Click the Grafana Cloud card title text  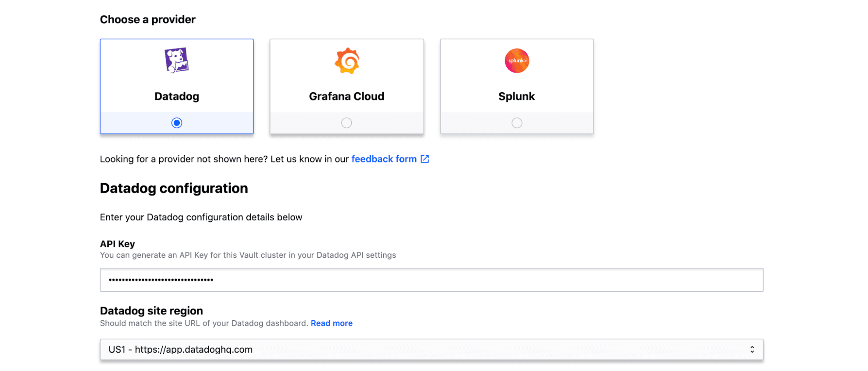point(346,96)
